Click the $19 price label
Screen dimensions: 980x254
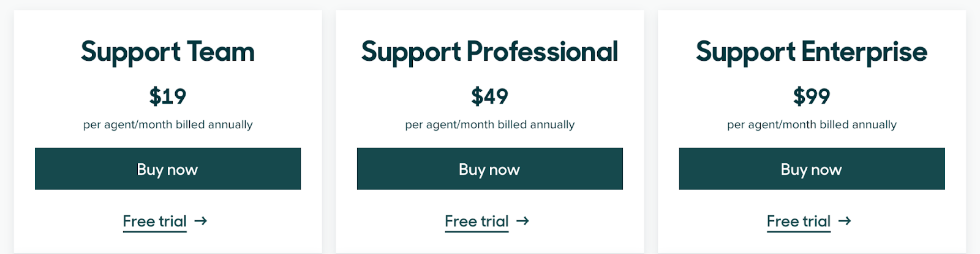(x=168, y=96)
